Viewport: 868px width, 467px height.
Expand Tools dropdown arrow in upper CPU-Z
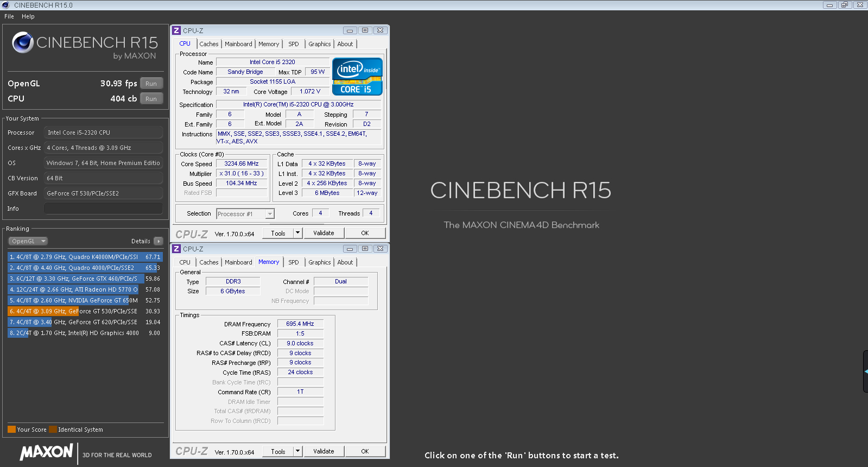(297, 233)
